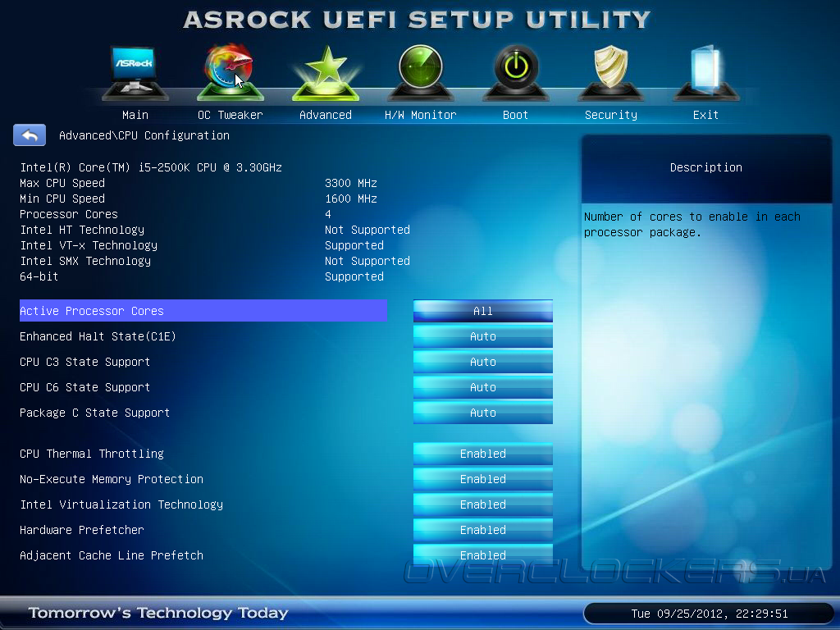This screenshot has width=840, height=630.
Task: Click the 3300 MHz value
Action: pyautogui.click(x=351, y=183)
